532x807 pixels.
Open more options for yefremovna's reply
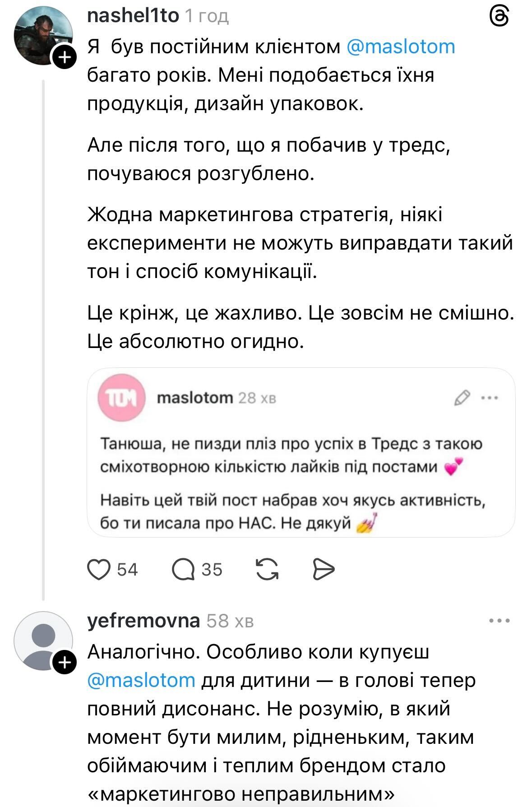coord(499,621)
